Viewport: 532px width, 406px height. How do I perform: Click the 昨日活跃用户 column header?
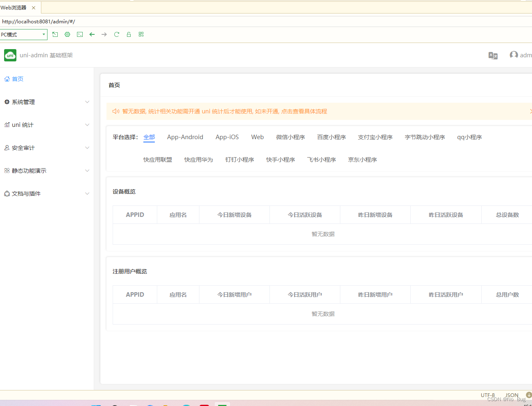[446, 295]
